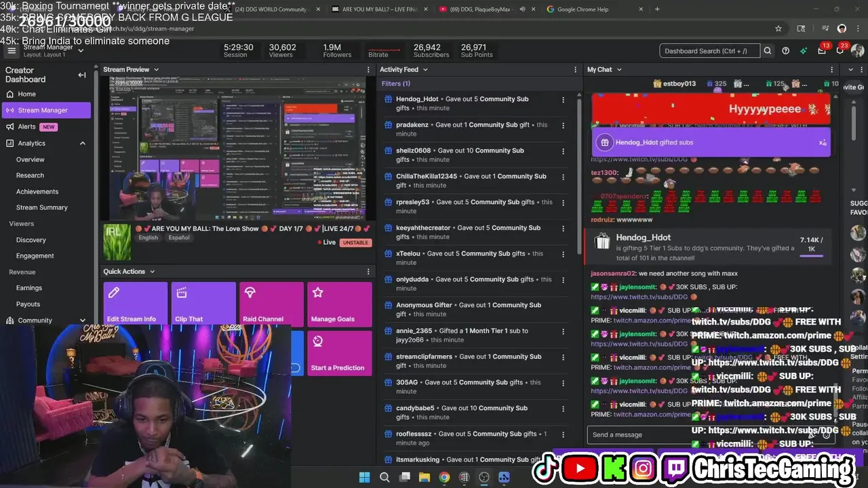Open the Stream Manager layout dropdown
Image resolution: width=868 pixels, height=488 pixels.
[81, 51]
